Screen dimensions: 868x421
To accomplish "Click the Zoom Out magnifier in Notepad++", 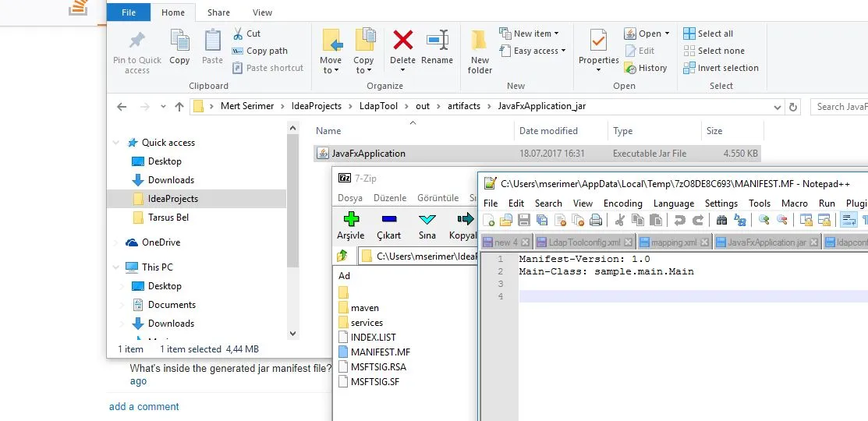I will point(782,220).
